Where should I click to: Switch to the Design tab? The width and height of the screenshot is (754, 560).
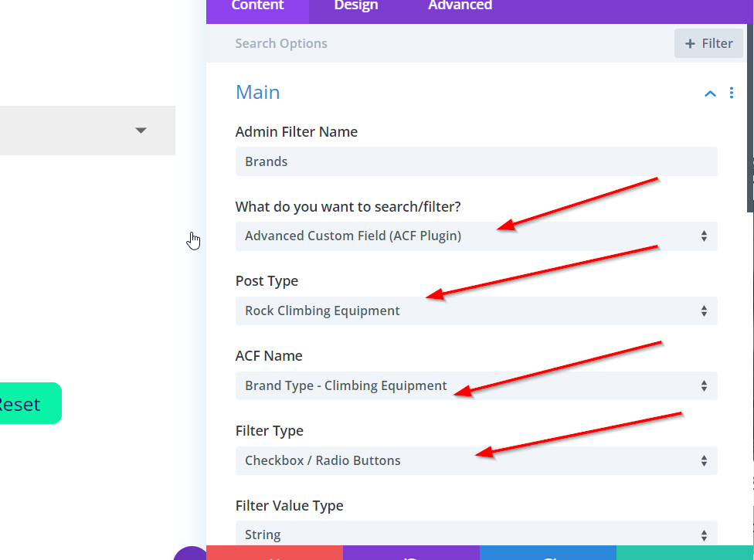click(356, 6)
